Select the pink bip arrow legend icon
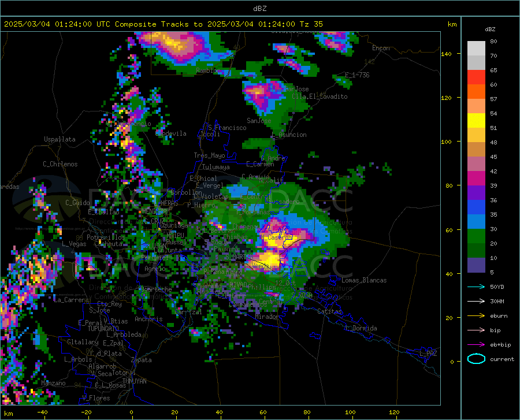 tap(476, 330)
